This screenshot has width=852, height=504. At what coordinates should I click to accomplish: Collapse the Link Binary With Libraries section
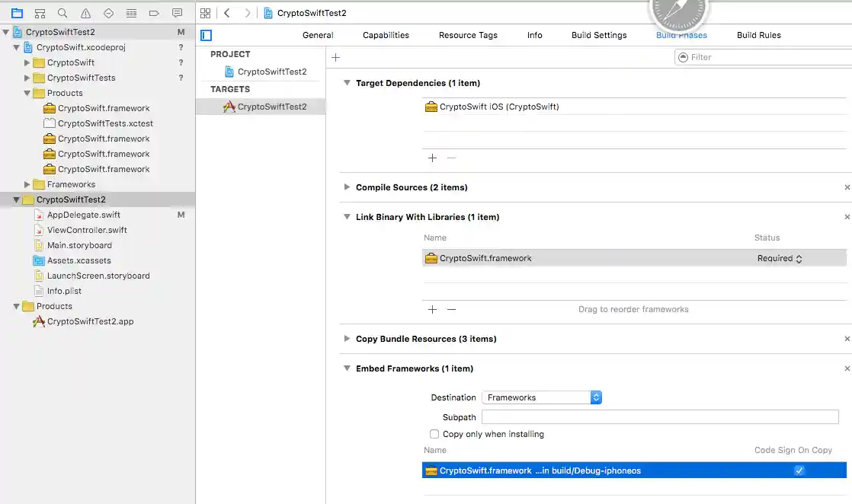(x=347, y=217)
